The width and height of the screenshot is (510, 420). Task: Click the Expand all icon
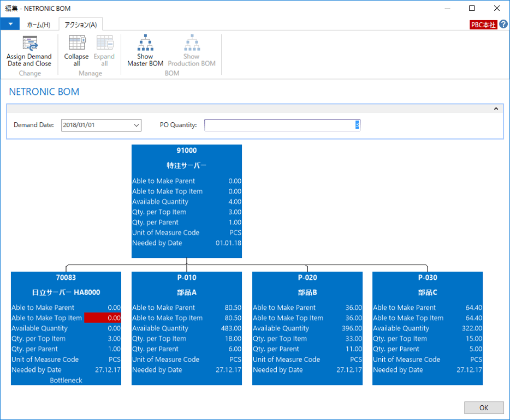pyautogui.click(x=104, y=44)
